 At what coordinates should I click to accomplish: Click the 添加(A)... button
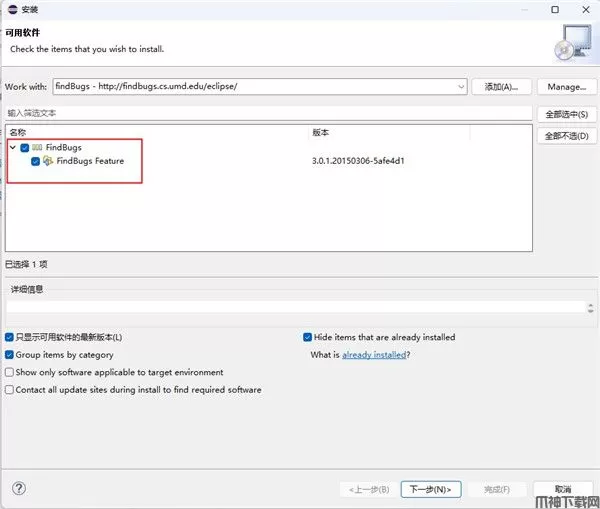click(501, 87)
